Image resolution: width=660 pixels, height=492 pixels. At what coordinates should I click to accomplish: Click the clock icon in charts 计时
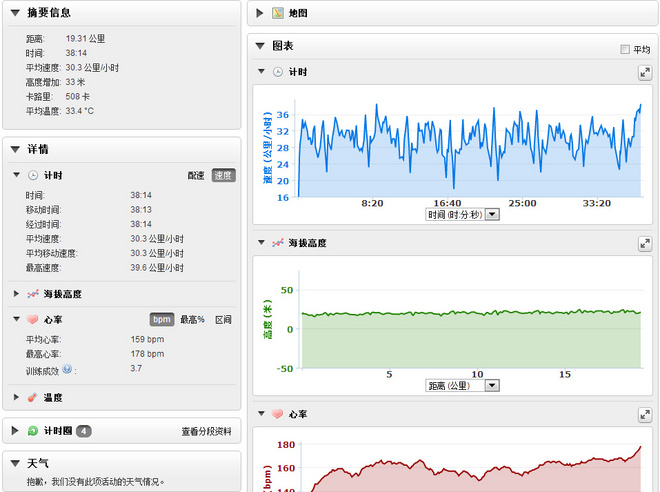(x=278, y=72)
